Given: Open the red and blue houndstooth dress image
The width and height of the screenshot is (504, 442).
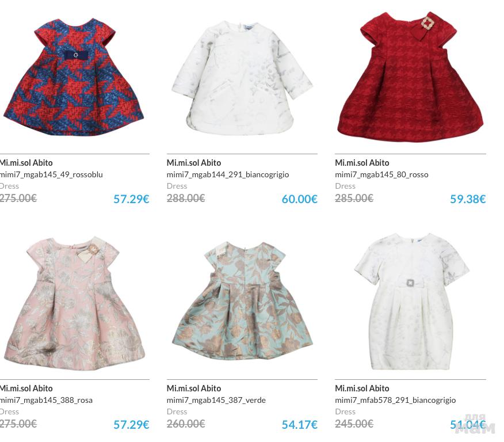Looking at the screenshot, I should point(74,78).
